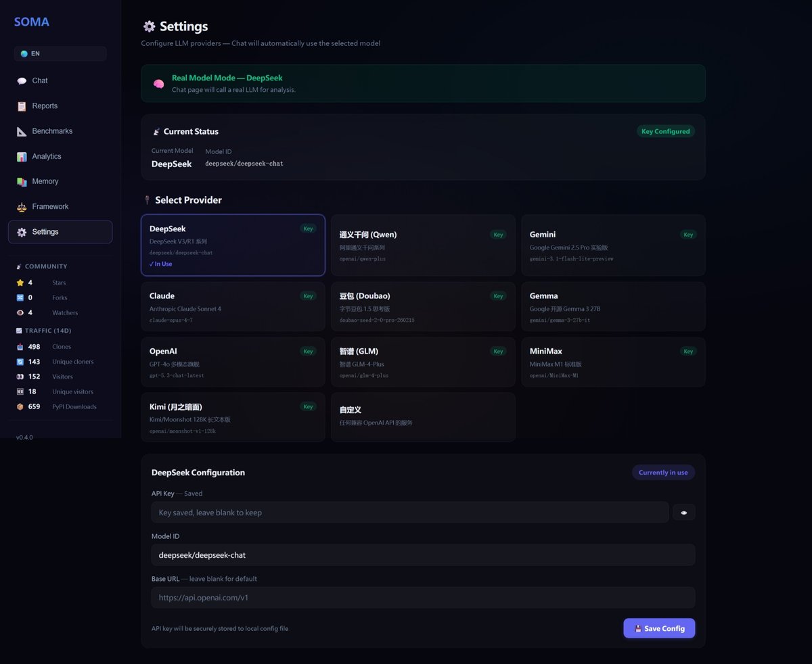Click the Key badge on Gemini card
The height and width of the screenshot is (664, 812).
point(688,235)
